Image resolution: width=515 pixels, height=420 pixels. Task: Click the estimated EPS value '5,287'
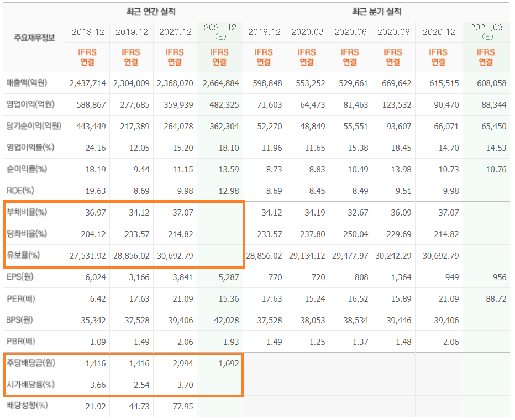click(x=229, y=277)
